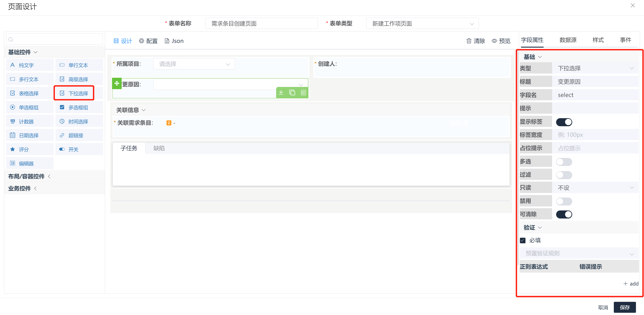
Task: Enable the 多选 multi-select switch
Action: click(x=564, y=162)
